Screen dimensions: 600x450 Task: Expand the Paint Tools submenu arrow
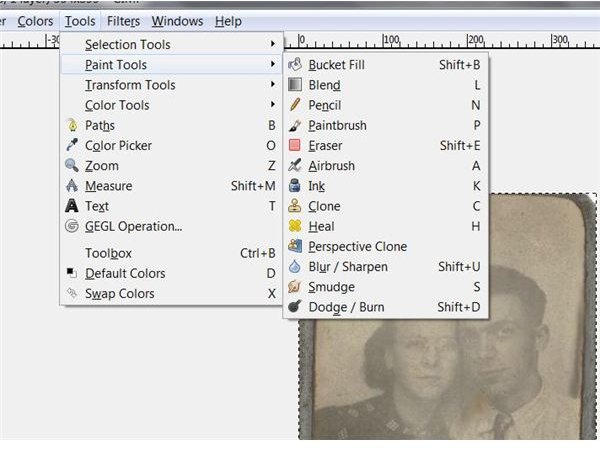coord(272,64)
